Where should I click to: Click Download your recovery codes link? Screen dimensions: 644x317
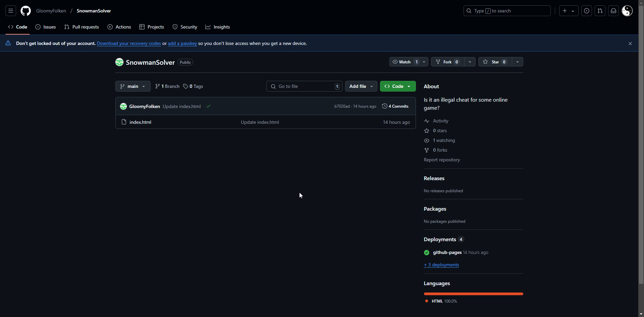point(129,43)
